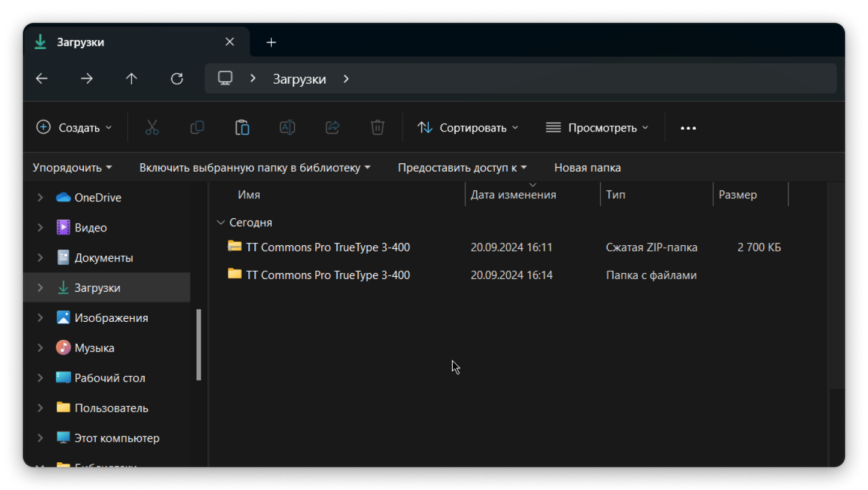Open a new tab with plus icon
The height and width of the screenshot is (490, 868).
(x=271, y=42)
